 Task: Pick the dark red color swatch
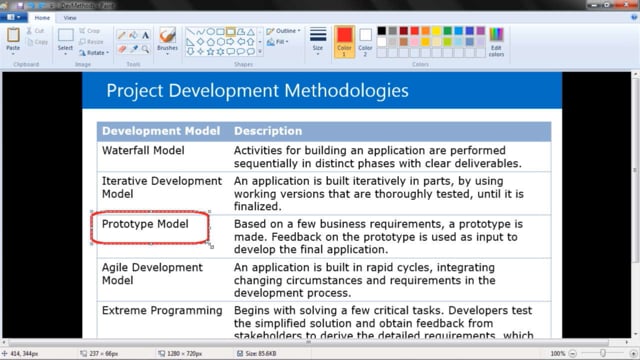(404, 31)
